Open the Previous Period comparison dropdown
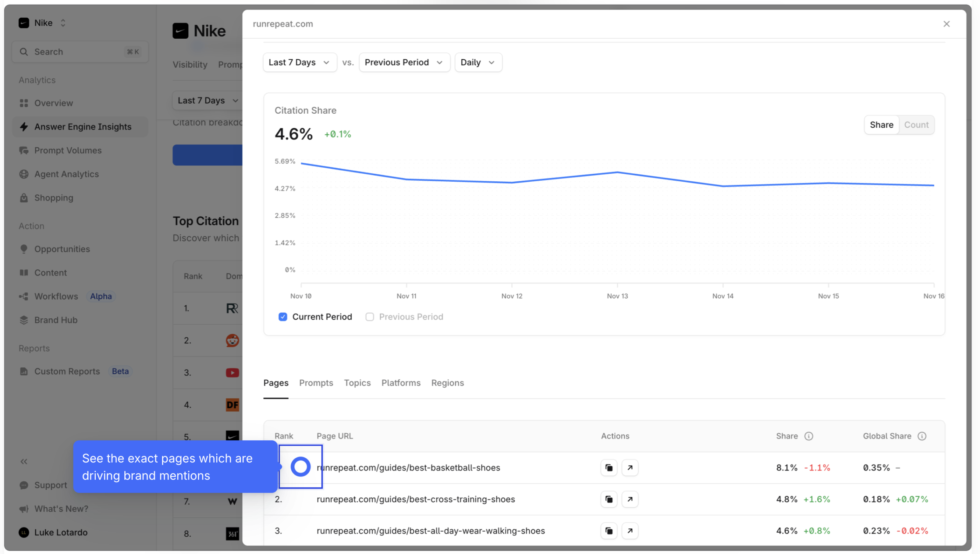The height and width of the screenshot is (554, 980). (x=404, y=62)
